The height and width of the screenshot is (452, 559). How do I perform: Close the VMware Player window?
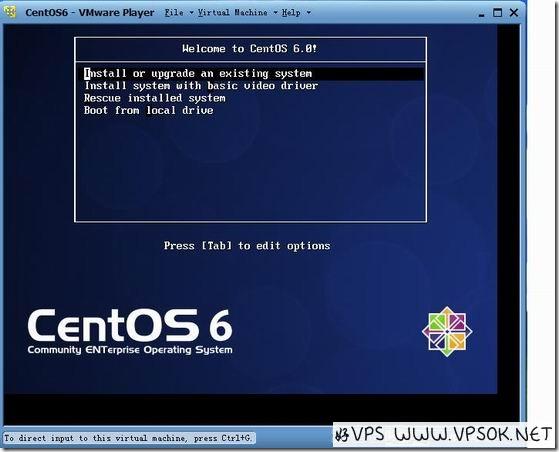(514, 13)
